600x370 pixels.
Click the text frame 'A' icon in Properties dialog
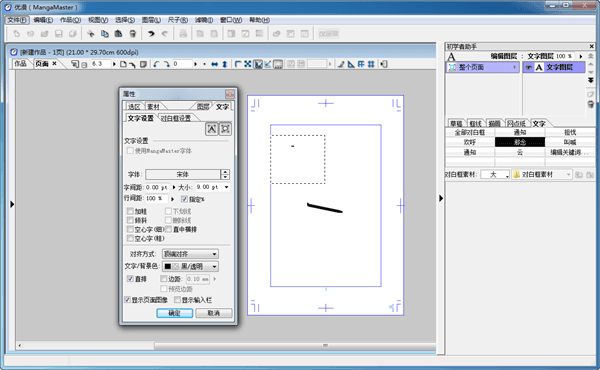click(x=212, y=129)
